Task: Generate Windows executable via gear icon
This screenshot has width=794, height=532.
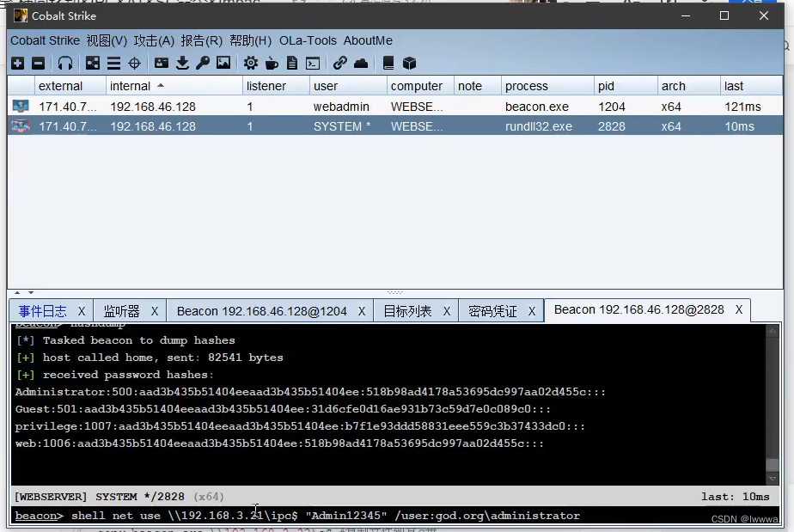Action: (251, 64)
